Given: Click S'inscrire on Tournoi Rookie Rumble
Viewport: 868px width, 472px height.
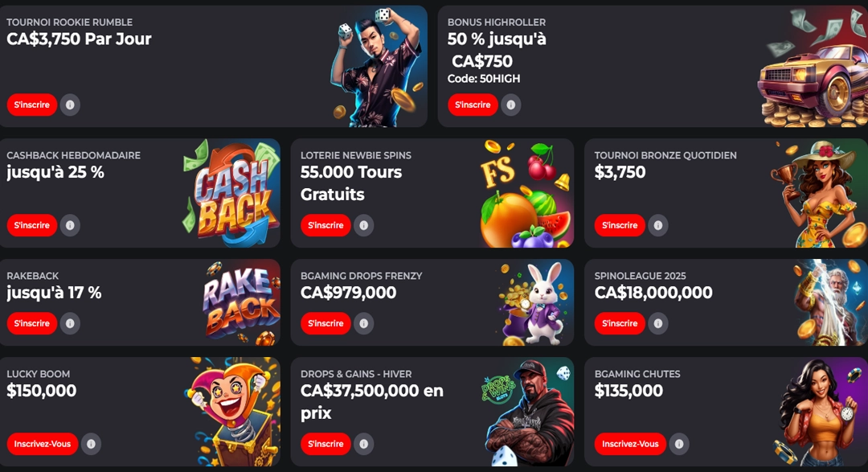Looking at the screenshot, I should [x=32, y=105].
